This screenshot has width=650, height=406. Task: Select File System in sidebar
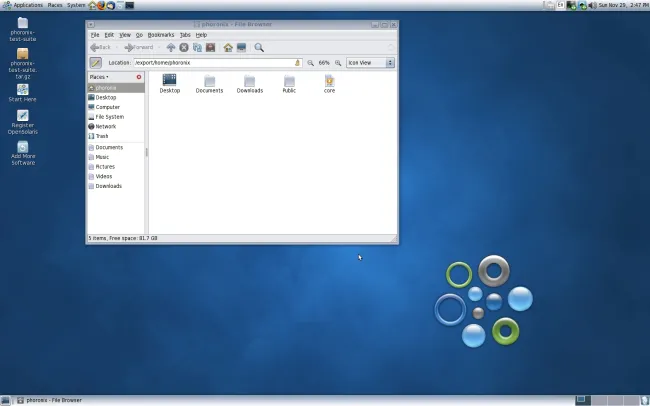116,117
